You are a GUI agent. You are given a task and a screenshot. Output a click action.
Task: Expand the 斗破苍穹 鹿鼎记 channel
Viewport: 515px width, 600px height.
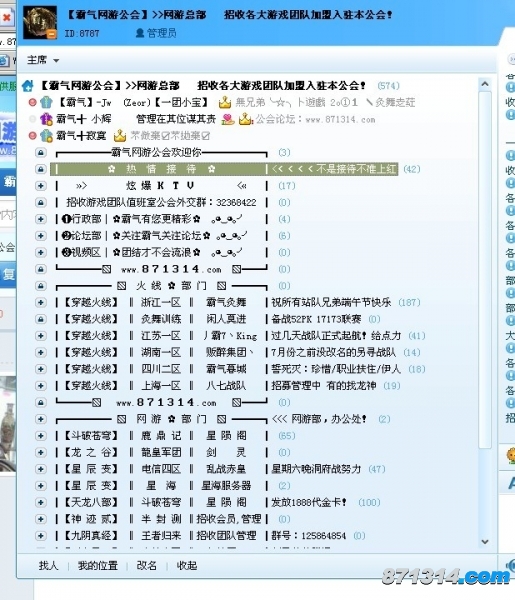[x=41, y=436]
